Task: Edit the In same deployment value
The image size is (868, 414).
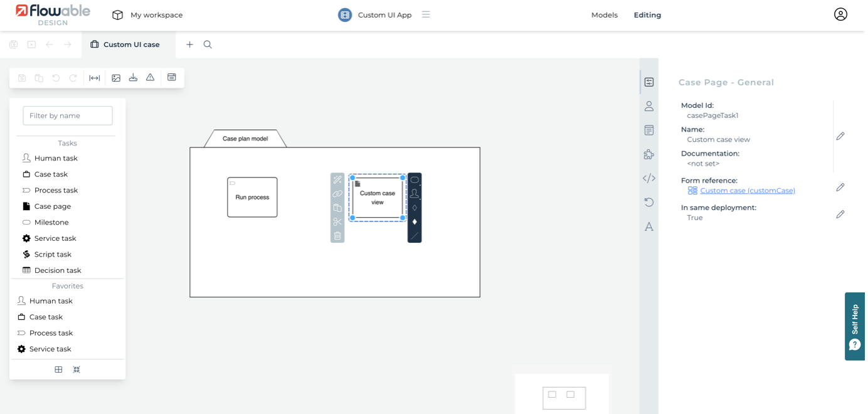Action: pos(840,215)
